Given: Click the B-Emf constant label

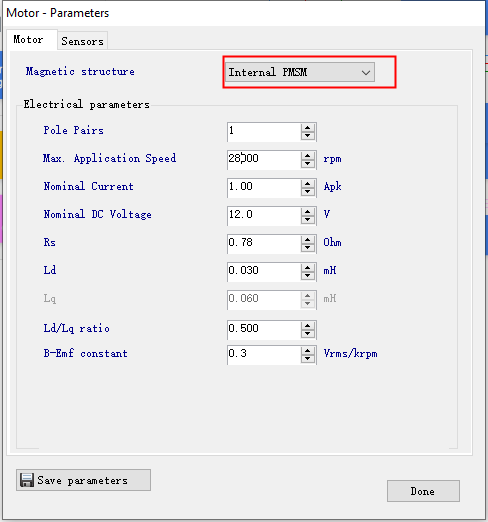Looking at the screenshot, I should 85,353.
